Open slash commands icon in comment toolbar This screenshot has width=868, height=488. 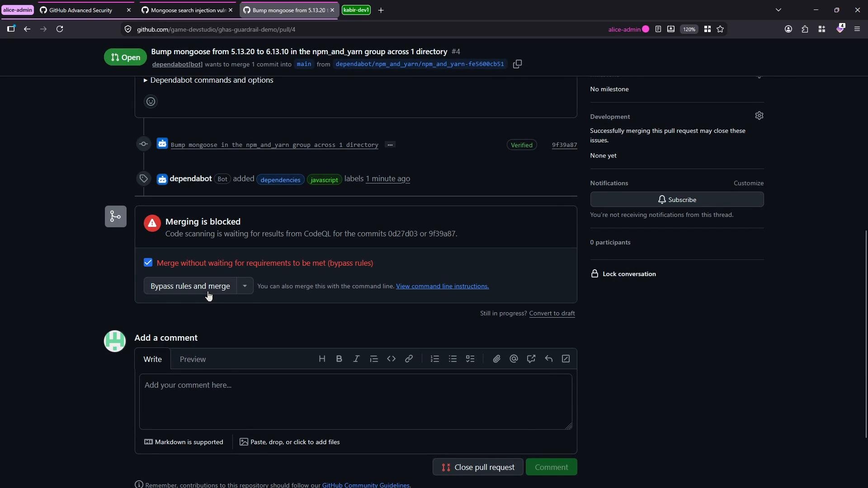pos(566,359)
